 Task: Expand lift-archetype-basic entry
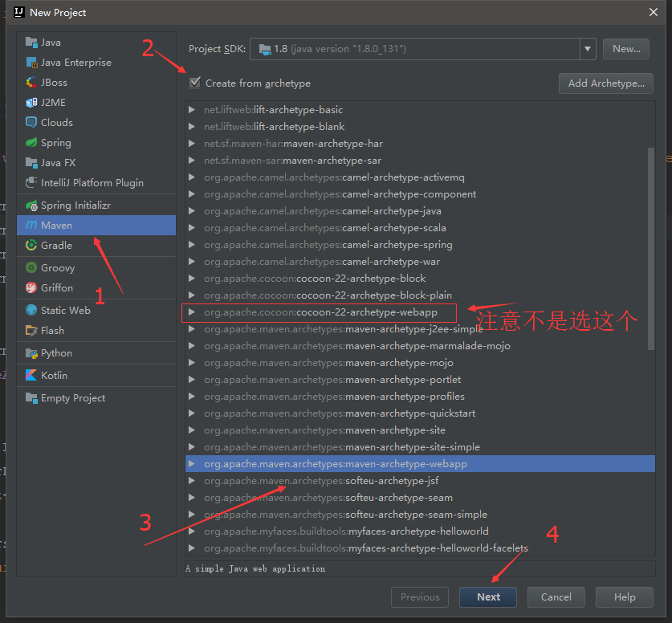[192, 110]
